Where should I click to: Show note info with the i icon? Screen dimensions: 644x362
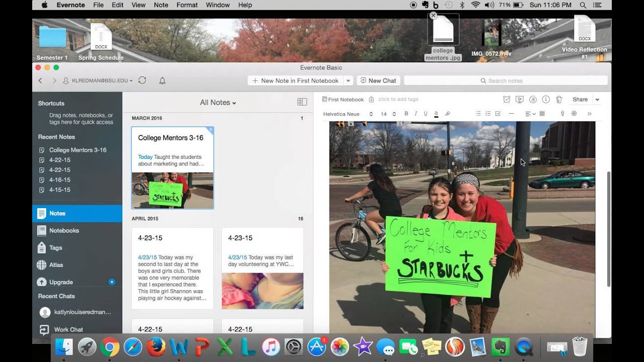[546, 100]
